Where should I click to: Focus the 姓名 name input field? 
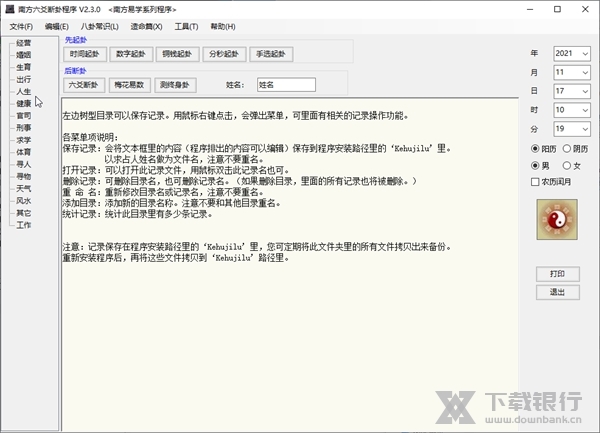point(286,85)
